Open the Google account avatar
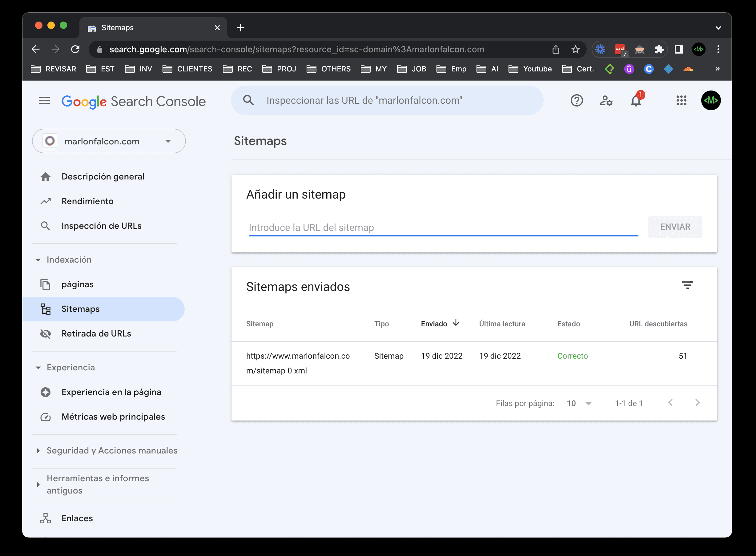Screen dimensions: 756x556 (x=711, y=100)
